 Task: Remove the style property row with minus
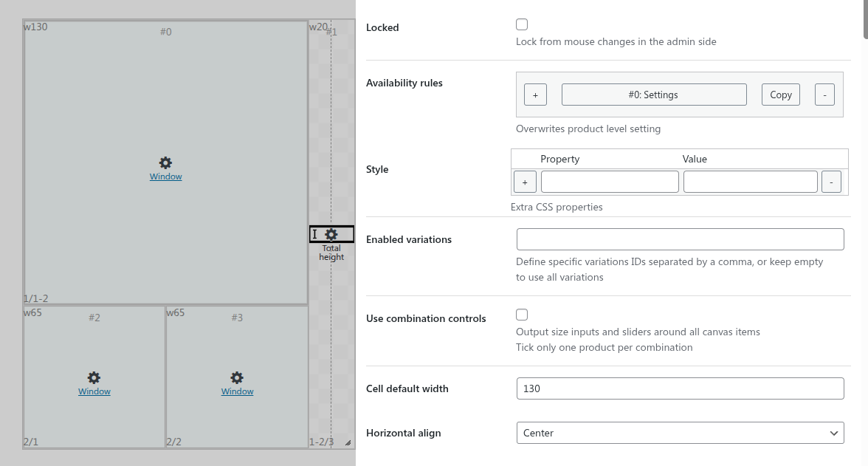coord(831,182)
